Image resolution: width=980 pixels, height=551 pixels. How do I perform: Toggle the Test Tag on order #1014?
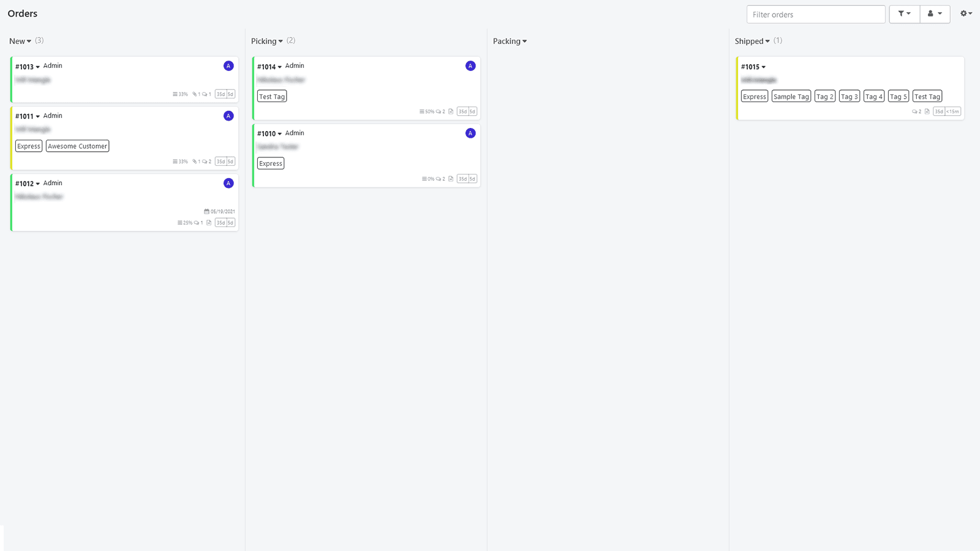click(272, 96)
